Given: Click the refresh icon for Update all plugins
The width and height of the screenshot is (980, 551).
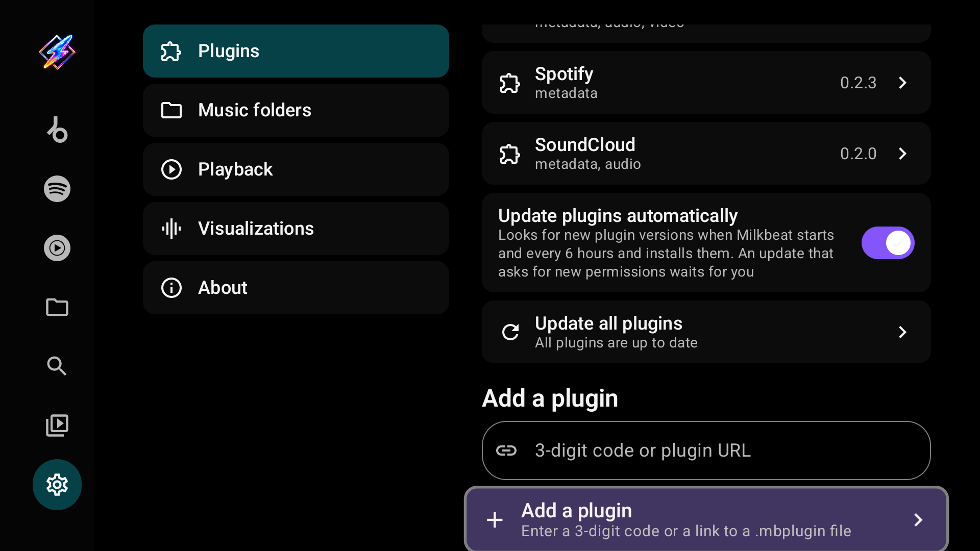Looking at the screenshot, I should pos(510,332).
